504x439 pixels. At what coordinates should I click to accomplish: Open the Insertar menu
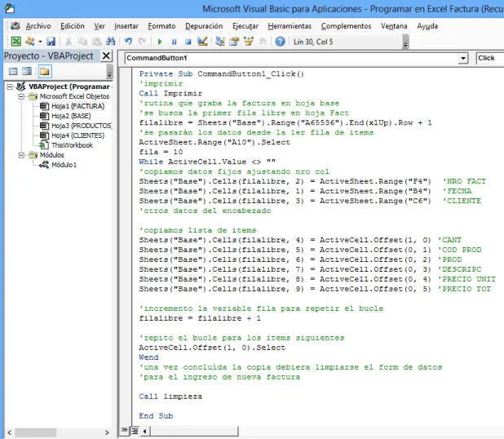[126, 25]
